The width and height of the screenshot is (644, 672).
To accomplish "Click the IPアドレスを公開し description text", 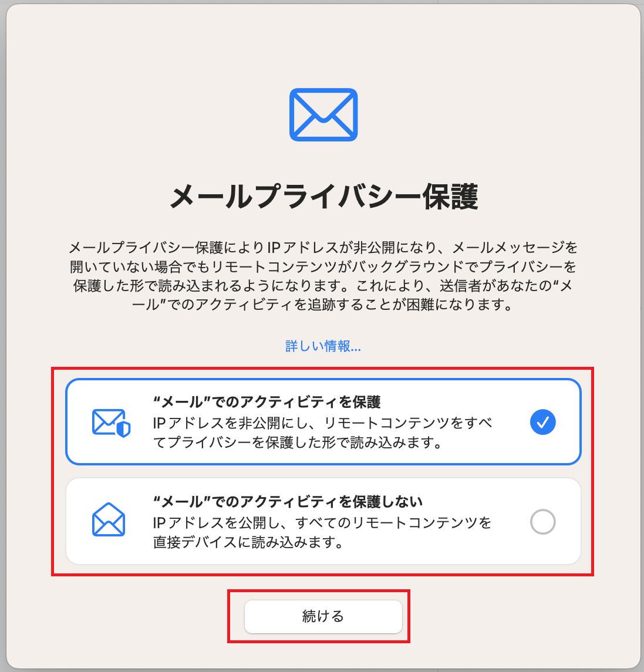I will (x=322, y=532).
